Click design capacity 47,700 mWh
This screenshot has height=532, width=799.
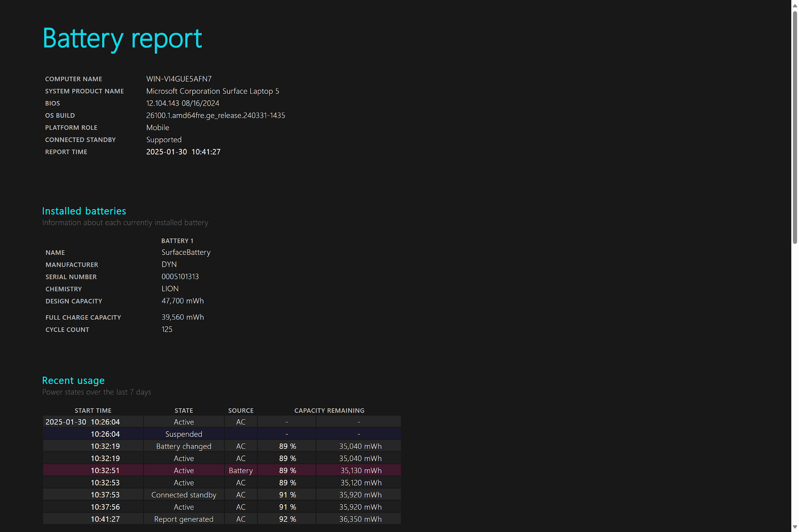tap(183, 301)
